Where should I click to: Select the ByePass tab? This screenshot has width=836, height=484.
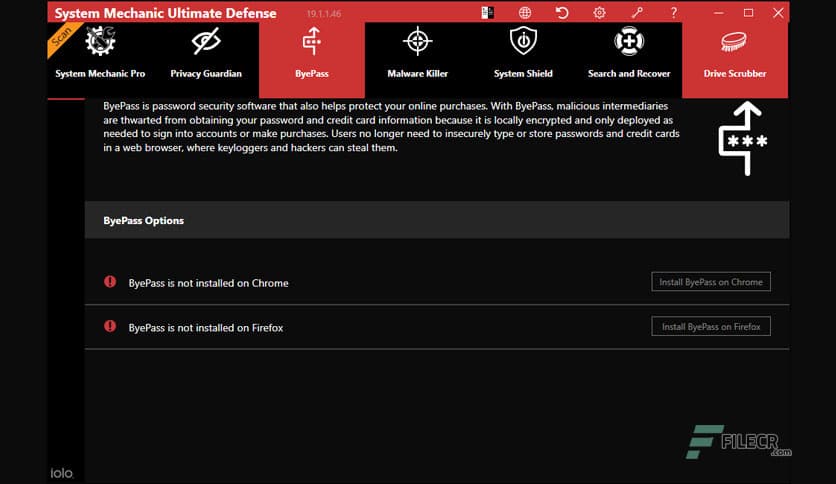(x=312, y=60)
